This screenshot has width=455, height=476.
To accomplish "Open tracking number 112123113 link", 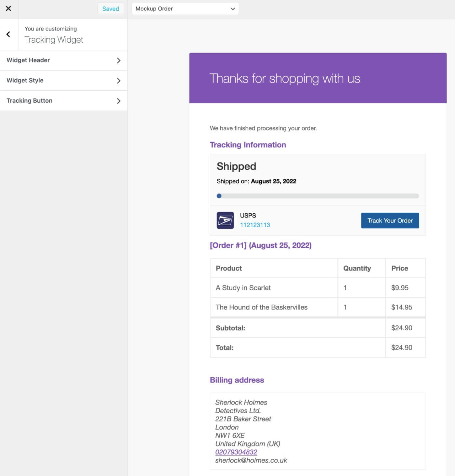I will [255, 225].
